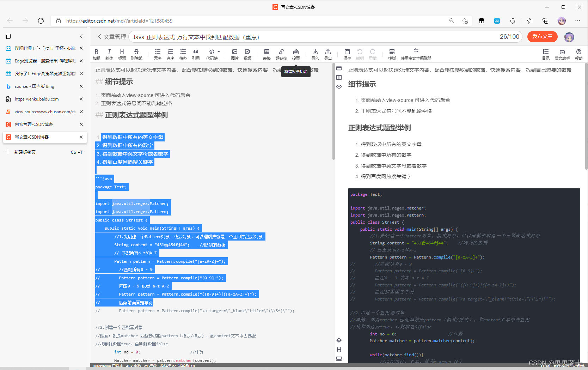Open browser collections
The width and height of the screenshot is (588, 370).
click(545, 21)
